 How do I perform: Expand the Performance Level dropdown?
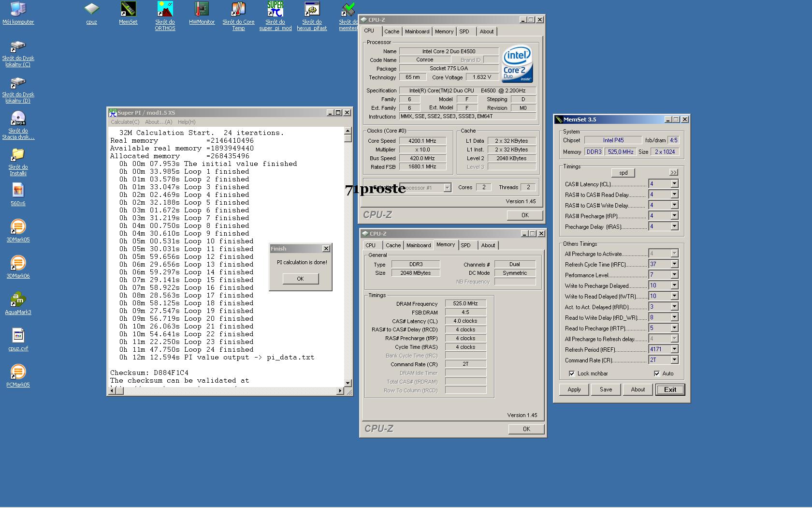point(674,275)
